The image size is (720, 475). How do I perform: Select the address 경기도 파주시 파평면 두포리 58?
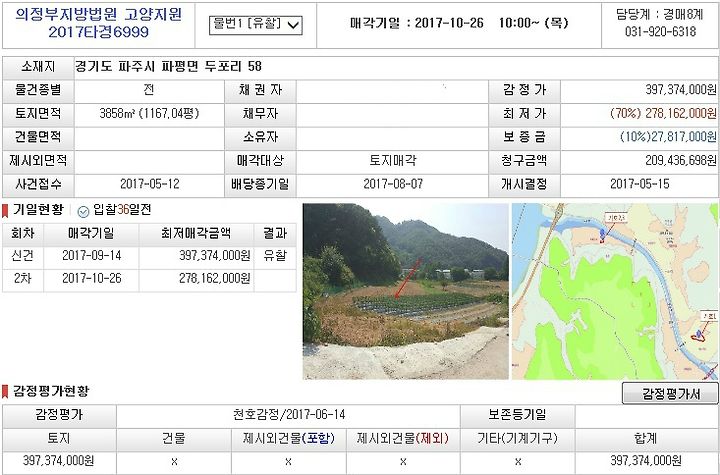tap(169, 66)
